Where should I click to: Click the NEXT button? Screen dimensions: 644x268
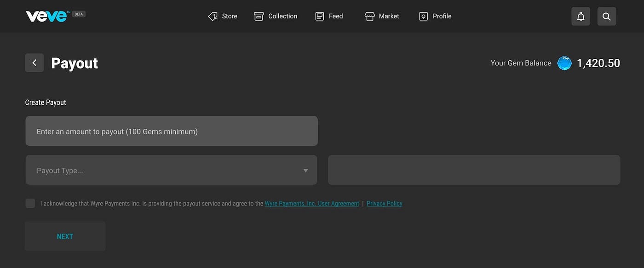point(65,236)
